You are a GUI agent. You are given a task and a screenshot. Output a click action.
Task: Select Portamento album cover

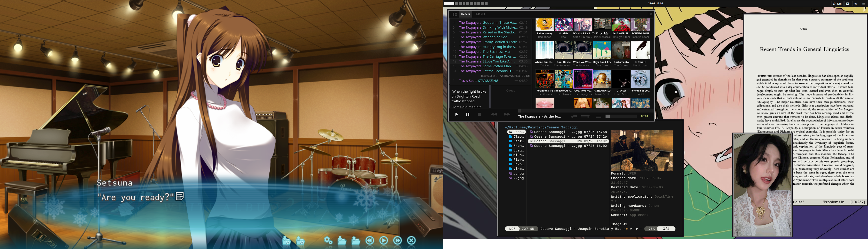(x=621, y=50)
